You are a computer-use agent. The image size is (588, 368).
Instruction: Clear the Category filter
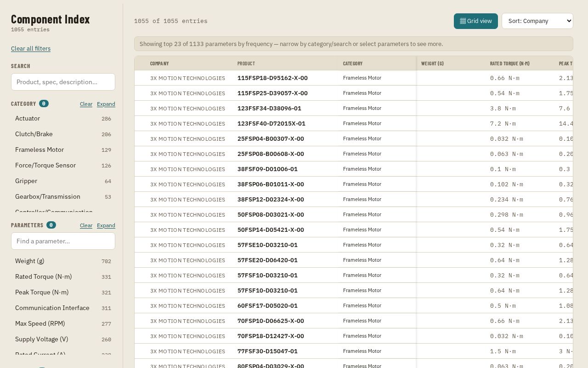pos(86,104)
